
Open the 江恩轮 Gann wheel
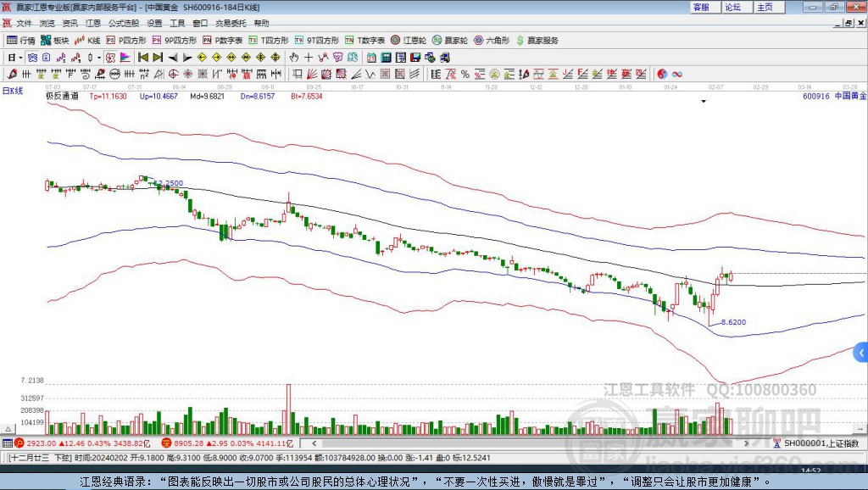[409, 41]
